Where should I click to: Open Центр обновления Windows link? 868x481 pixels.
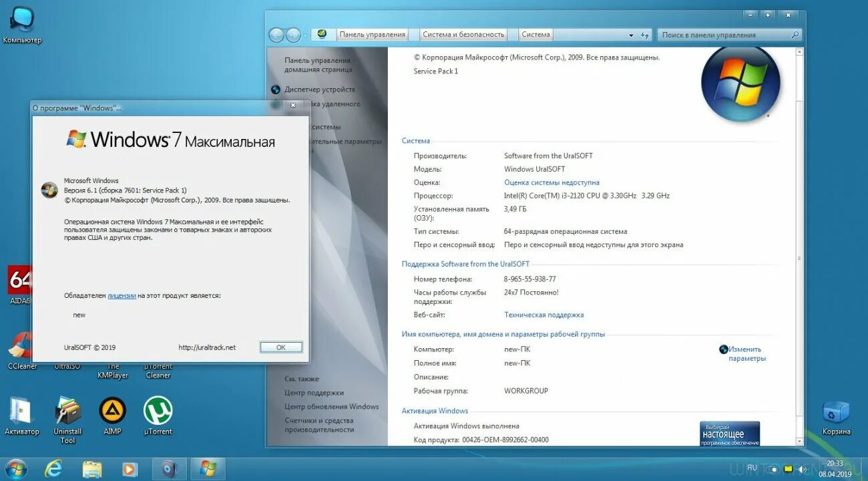point(331,407)
